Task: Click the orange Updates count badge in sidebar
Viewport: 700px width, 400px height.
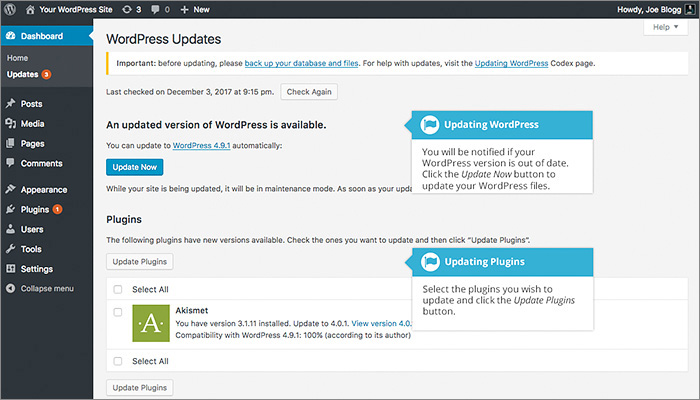Action: (46, 74)
